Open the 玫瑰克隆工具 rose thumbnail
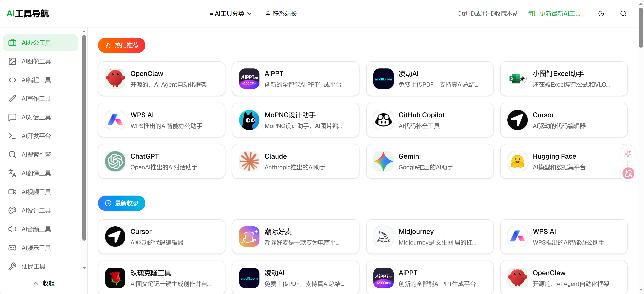This screenshot has height=294, width=644. click(115, 278)
